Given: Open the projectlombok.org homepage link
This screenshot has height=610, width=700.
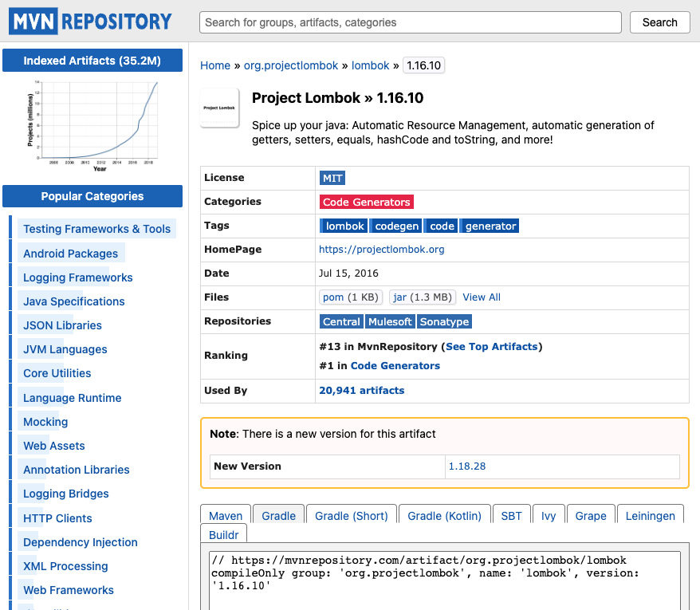Looking at the screenshot, I should (x=382, y=249).
